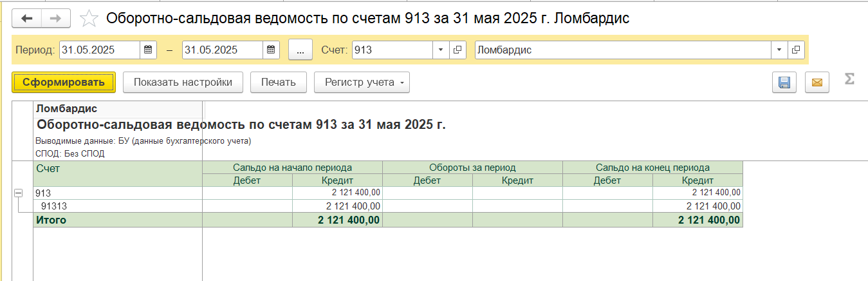This screenshot has height=281, width=868.
Task: Open calendar for period start date
Action: click(148, 50)
